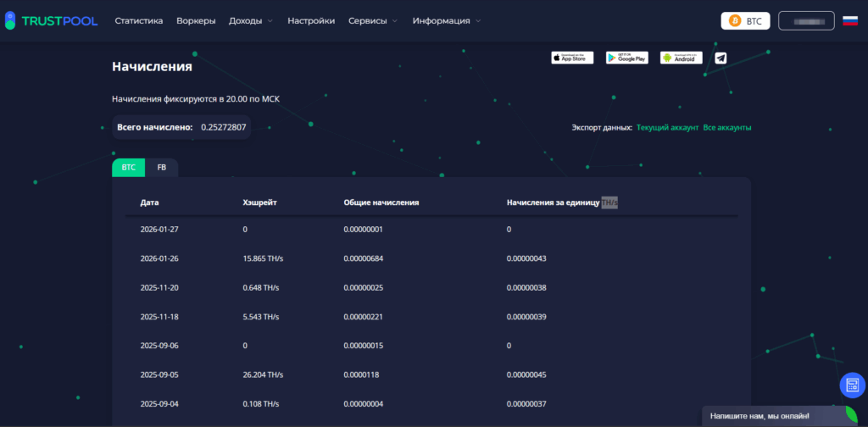868x427 pixels.
Task: Open the Воркеры menu item
Action: pos(196,20)
